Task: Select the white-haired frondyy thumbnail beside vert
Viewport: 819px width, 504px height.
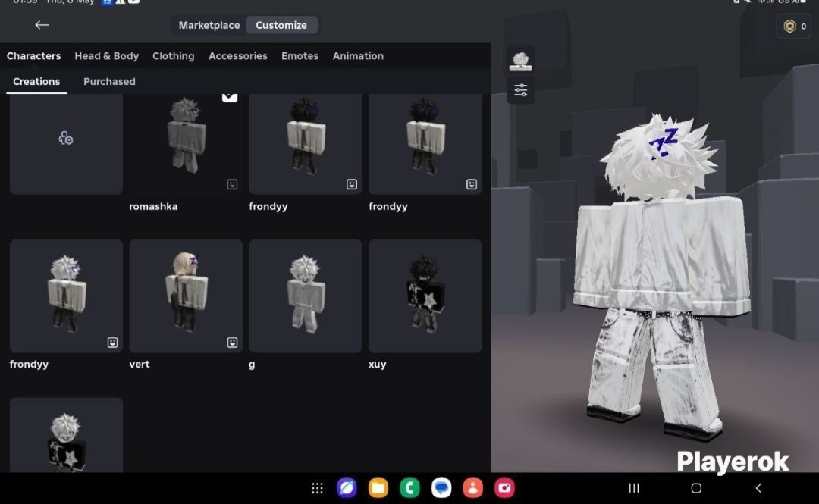Action: 66,296
